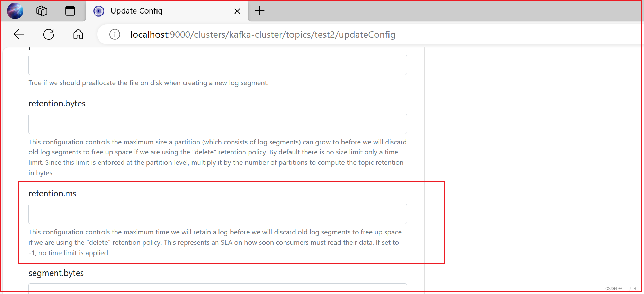Image resolution: width=644 pixels, height=294 pixels.
Task: Reload the page with refresh icon
Action: (x=48, y=34)
